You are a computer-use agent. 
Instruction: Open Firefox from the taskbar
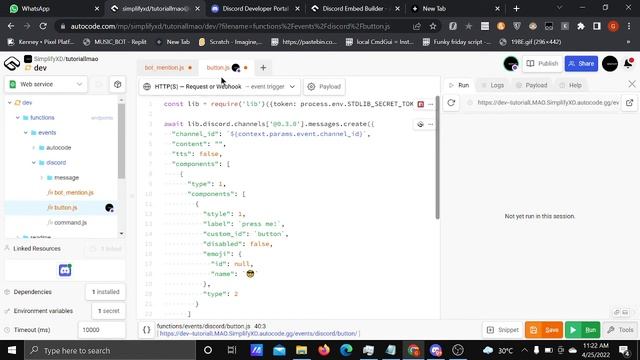(324, 350)
